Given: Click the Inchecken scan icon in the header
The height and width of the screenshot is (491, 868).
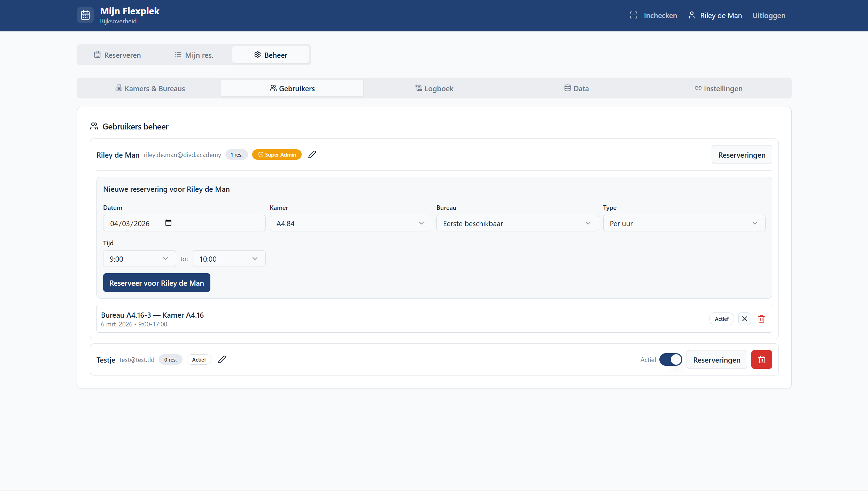Looking at the screenshot, I should (x=633, y=15).
